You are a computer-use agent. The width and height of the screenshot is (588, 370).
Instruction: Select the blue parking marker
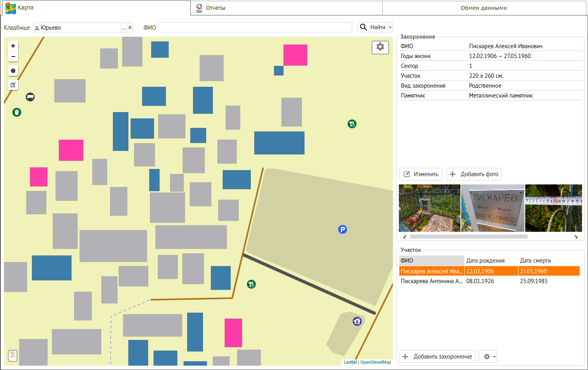point(342,229)
